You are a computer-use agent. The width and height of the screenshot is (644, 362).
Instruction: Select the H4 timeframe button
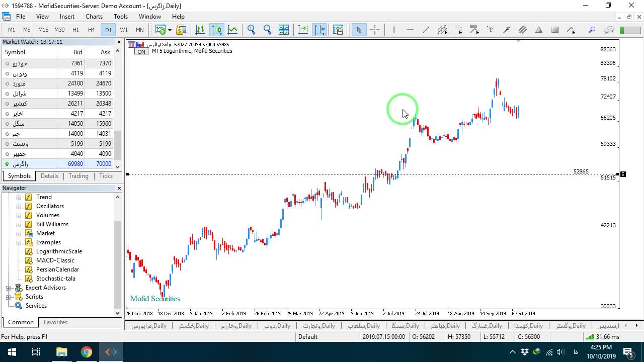click(x=91, y=30)
